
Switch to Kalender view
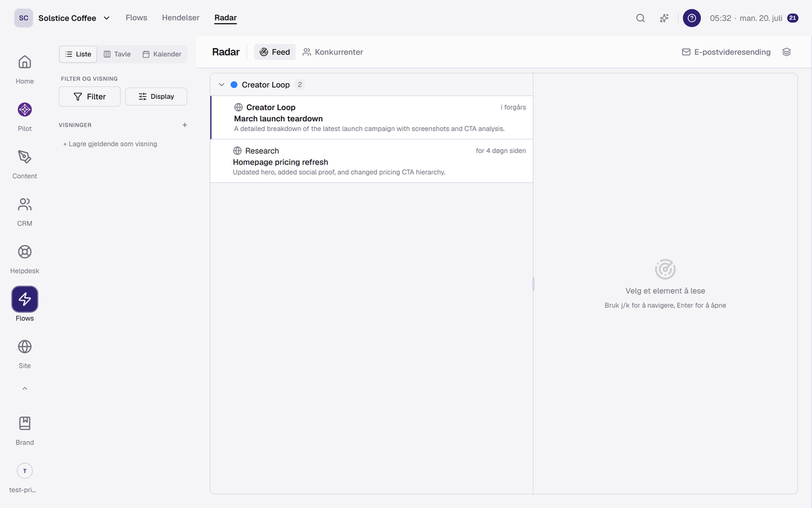[x=162, y=54]
